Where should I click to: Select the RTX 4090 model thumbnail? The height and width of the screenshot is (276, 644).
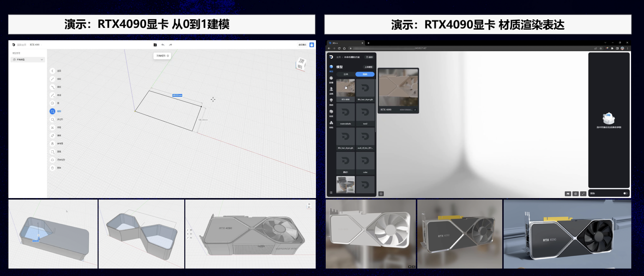pos(345,90)
